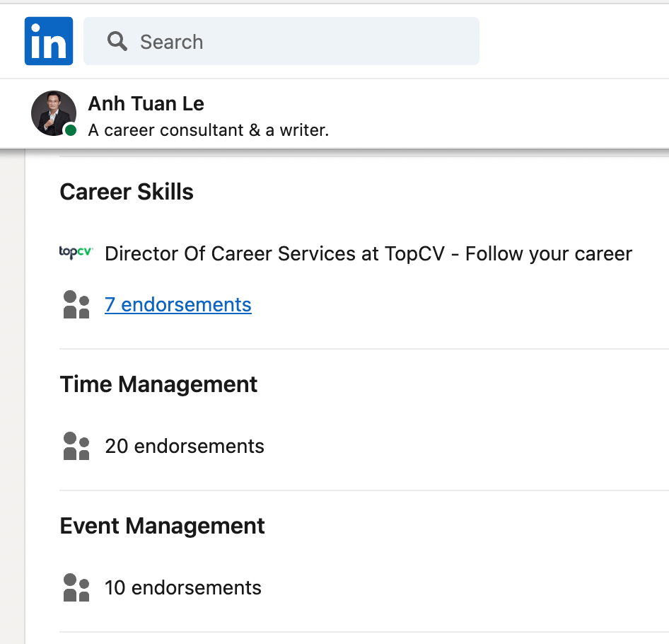This screenshot has height=644, width=669.
Task: Open Anh Tuan Le's profile photo
Action: 53,113
